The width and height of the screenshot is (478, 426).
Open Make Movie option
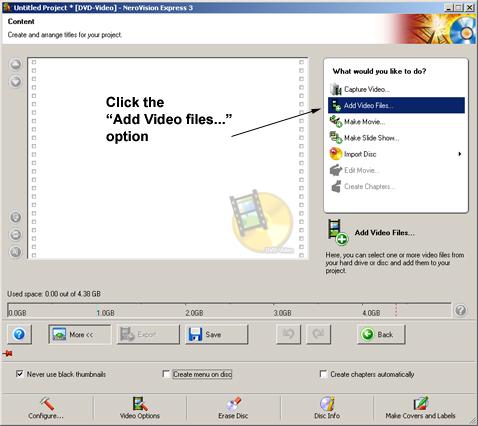(364, 122)
